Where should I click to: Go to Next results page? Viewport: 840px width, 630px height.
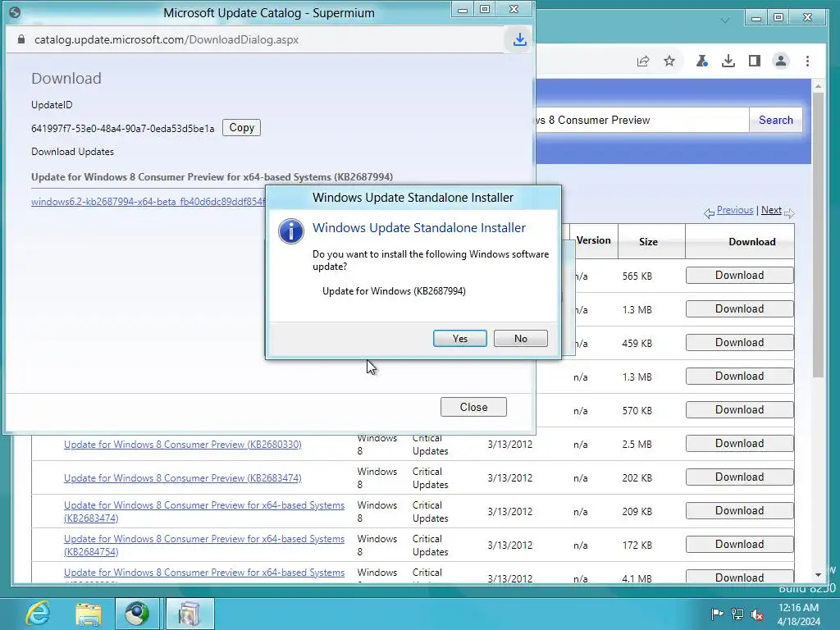coord(771,210)
